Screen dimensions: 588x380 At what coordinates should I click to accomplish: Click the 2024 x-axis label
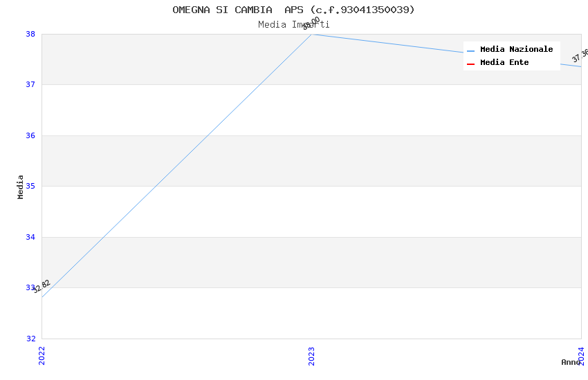(x=581, y=356)
